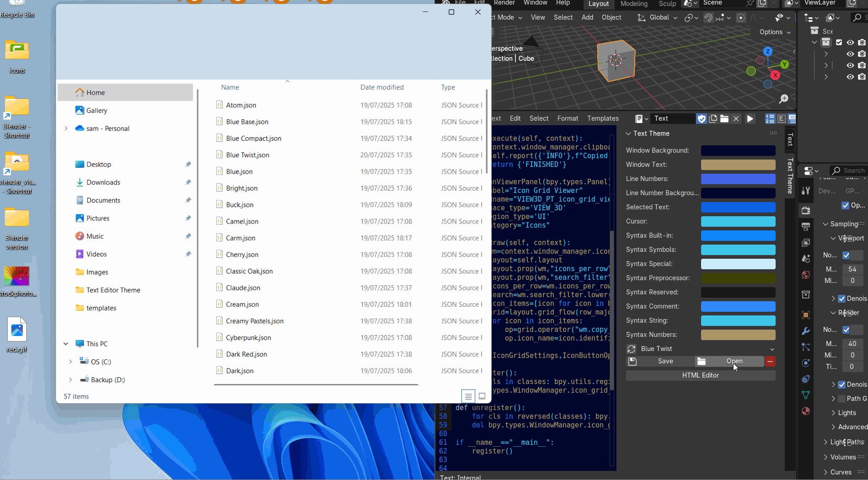Click the Open theme button
The height and width of the screenshot is (480, 868).
tap(730, 362)
